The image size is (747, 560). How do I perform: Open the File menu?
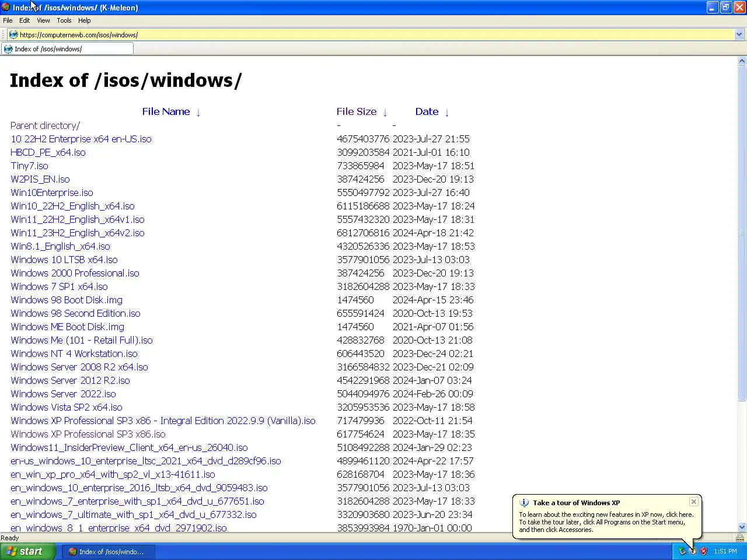pyautogui.click(x=8, y=20)
